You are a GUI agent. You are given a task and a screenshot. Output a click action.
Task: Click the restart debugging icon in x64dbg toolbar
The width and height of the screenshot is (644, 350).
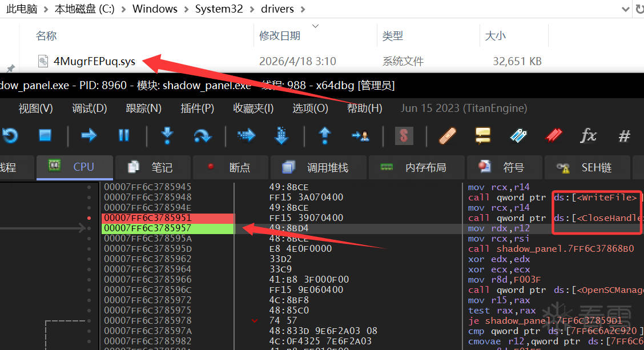(10, 135)
